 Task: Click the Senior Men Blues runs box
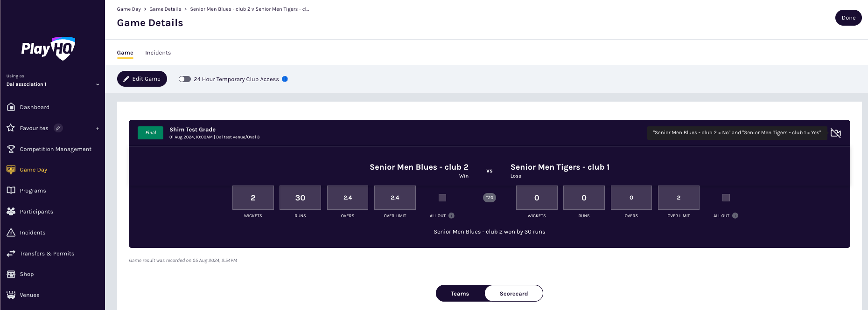coord(300,198)
